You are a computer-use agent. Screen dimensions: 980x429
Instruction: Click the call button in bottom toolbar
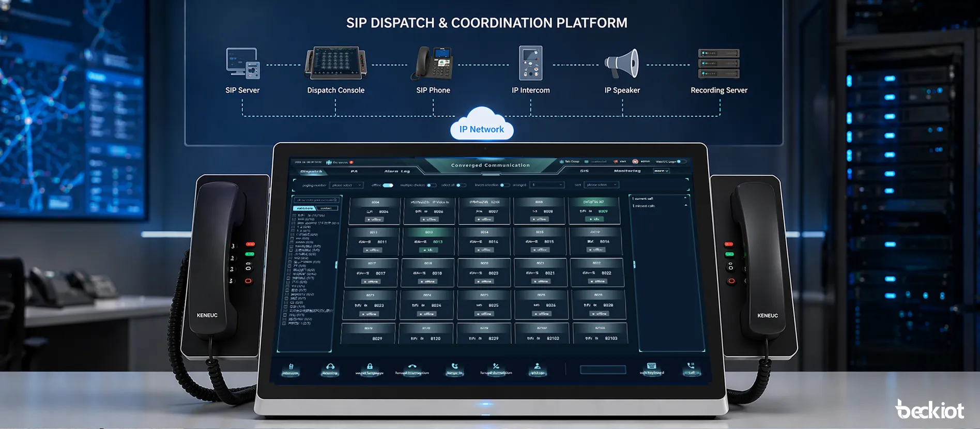tap(691, 367)
